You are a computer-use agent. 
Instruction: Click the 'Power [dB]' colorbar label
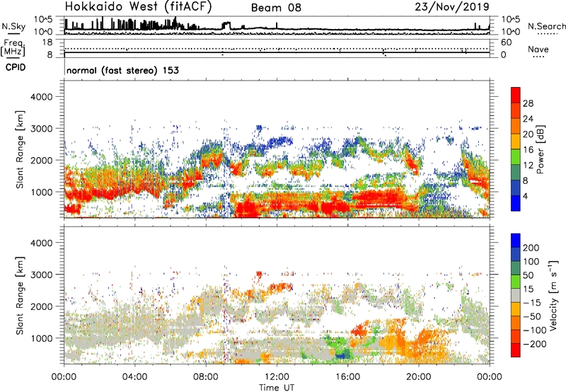[541, 149]
